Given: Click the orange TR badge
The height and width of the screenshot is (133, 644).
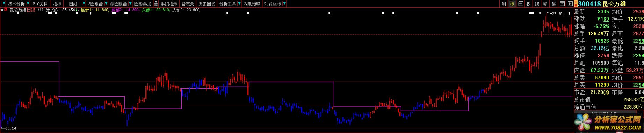Looking at the screenshot, I should (576, 4).
